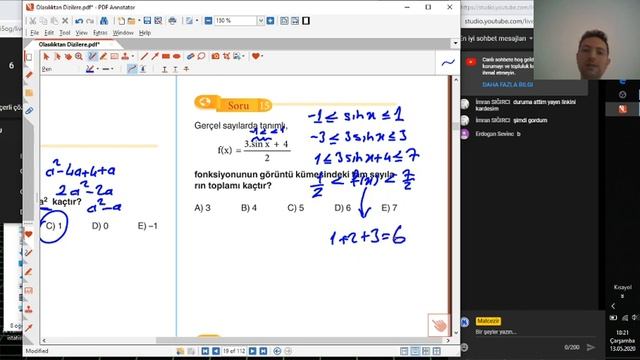Click the heart icon in left sidebar
Viewport: 640px width, 360px height.
[x=29, y=234]
